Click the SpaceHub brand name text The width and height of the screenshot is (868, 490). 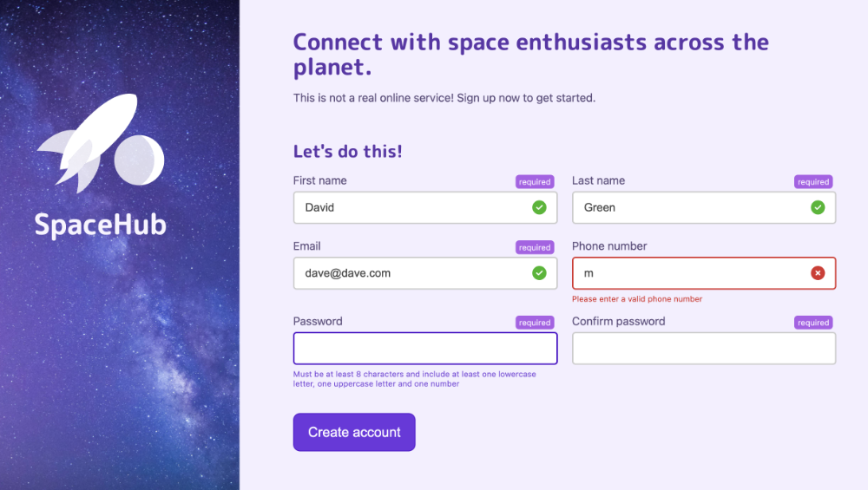tap(100, 225)
